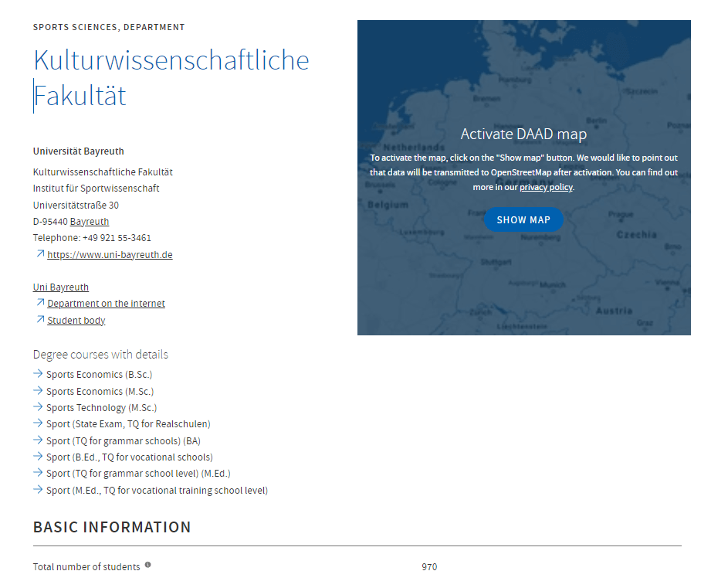
Task: Click the BASIC INFORMATION section heading
Action: click(x=112, y=527)
